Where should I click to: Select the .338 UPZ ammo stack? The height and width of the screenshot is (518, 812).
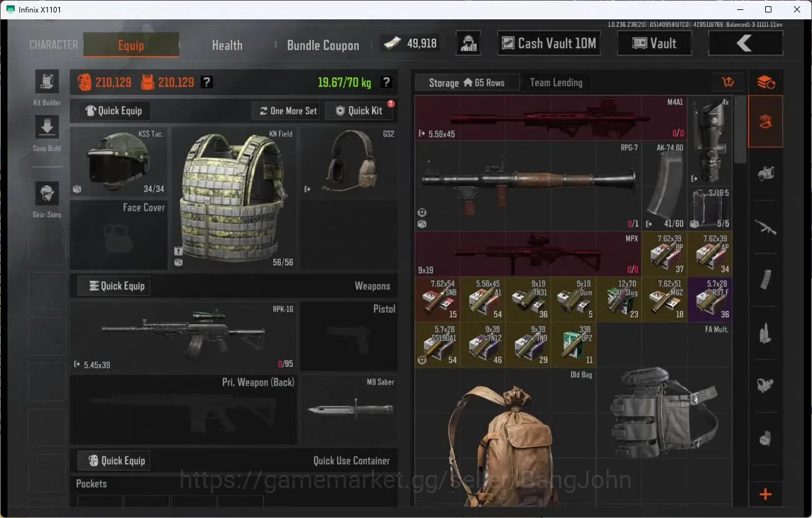coord(574,345)
